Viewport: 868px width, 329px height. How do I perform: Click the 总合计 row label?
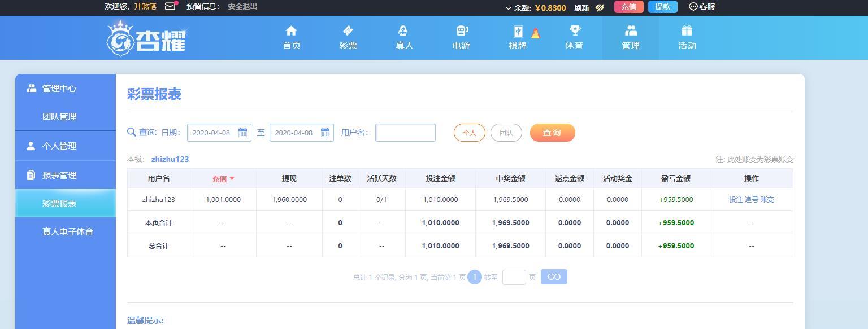(159, 246)
